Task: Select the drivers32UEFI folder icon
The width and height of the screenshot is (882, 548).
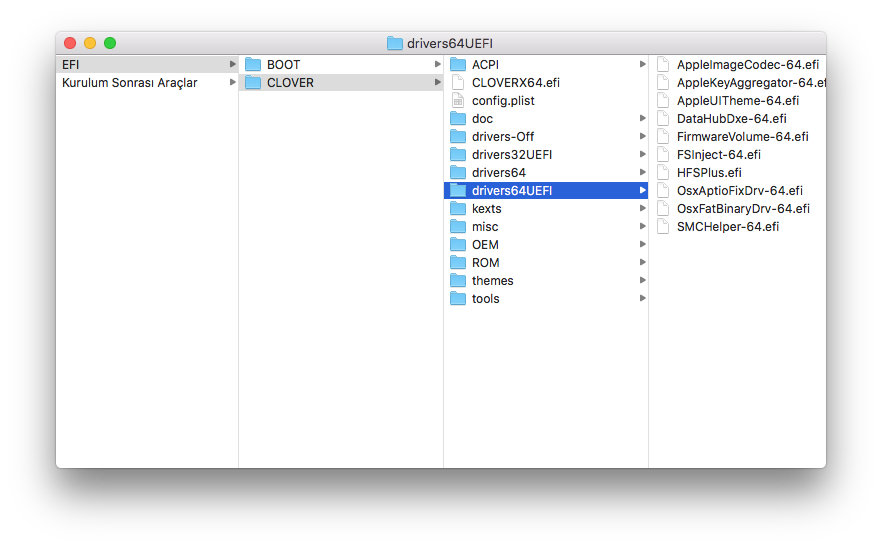Action: pyautogui.click(x=458, y=155)
